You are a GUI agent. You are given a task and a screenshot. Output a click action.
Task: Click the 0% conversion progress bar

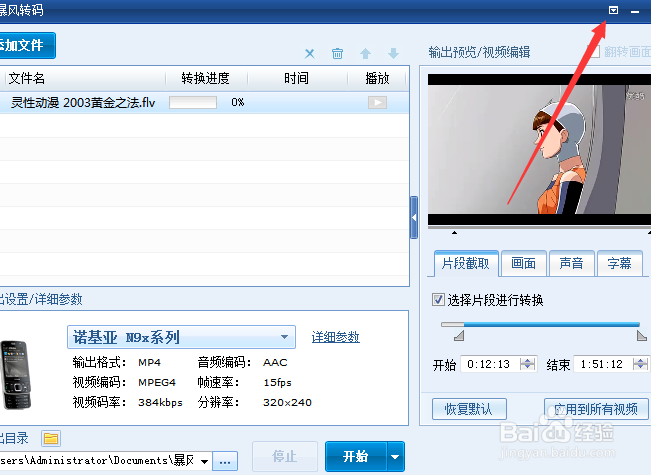click(x=193, y=103)
